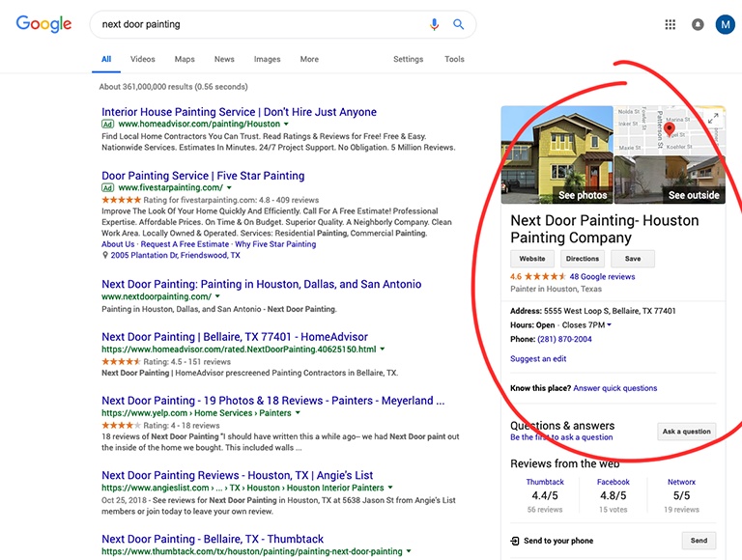
Task: Select the All results tab
Action: tap(106, 59)
